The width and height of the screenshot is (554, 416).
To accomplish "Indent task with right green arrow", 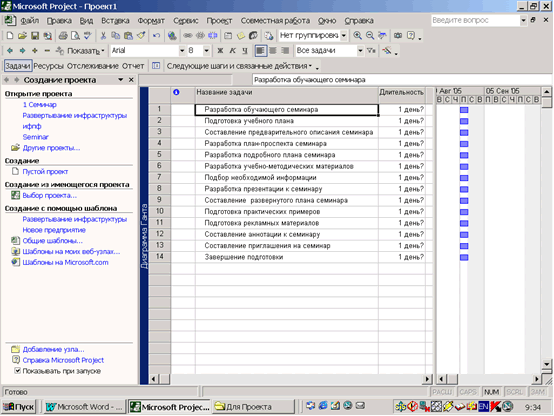I will [x=22, y=51].
